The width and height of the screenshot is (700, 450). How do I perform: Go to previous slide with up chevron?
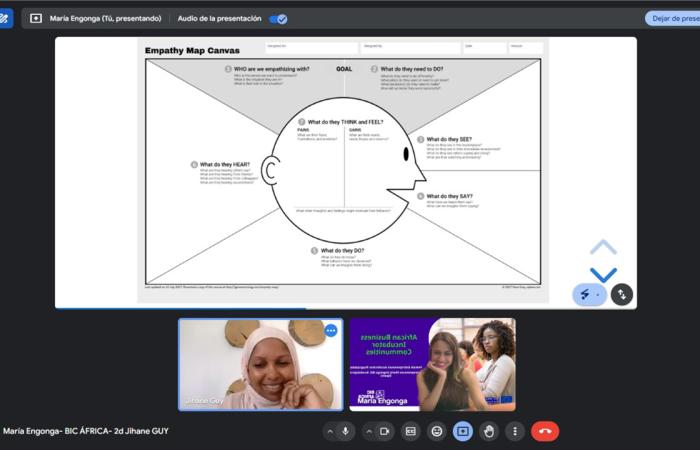603,248
